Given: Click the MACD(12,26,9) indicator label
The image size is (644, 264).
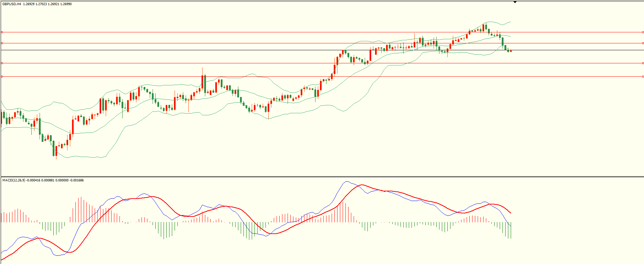Looking at the screenshot, I should [14, 180].
